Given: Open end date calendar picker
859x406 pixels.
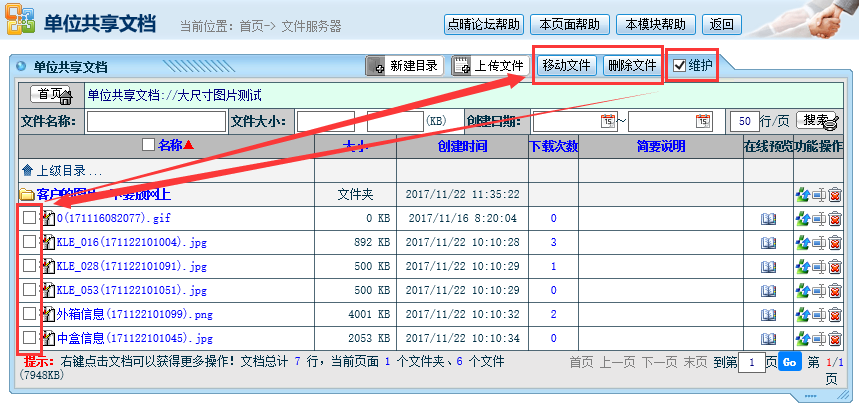Looking at the screenshot, I should click(703, 121).
